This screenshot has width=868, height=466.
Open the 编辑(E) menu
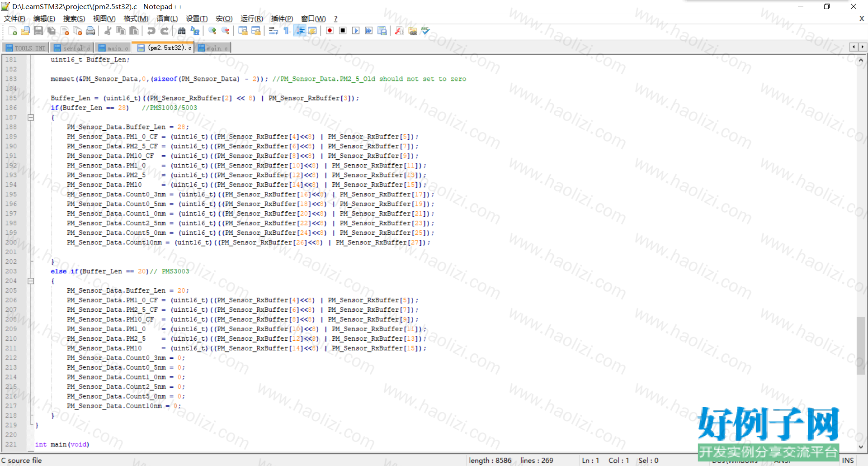click(44, 19)
